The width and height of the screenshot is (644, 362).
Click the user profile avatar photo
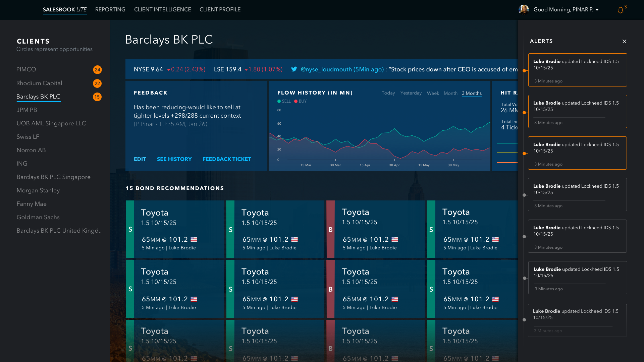point(524,10)
